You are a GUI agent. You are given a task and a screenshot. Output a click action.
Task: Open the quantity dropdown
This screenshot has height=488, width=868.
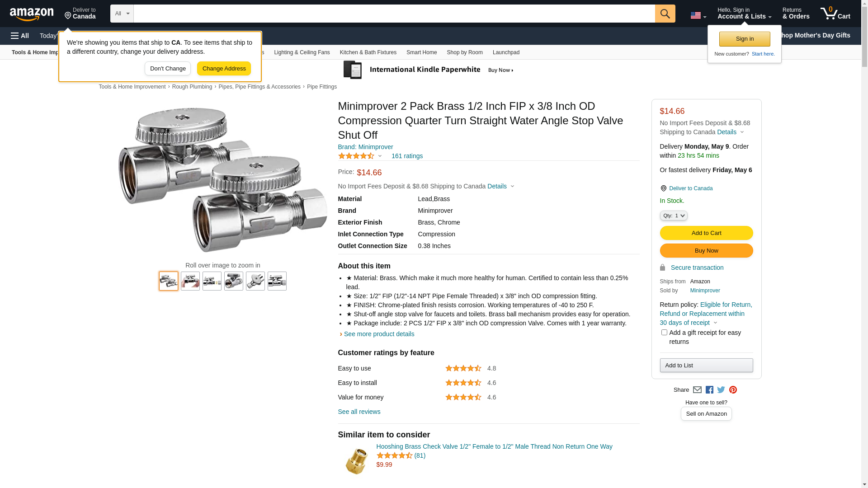(x=674, y=216)
